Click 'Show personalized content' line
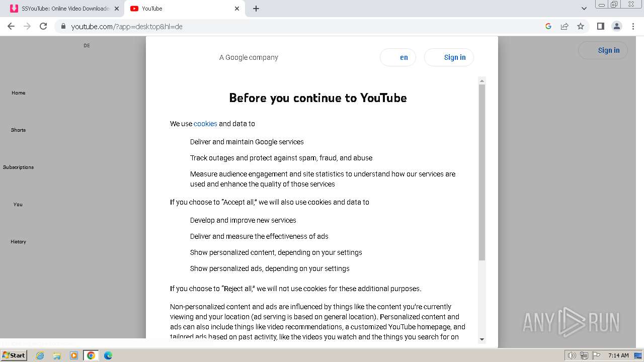644x362 pixels. (276, 252)
